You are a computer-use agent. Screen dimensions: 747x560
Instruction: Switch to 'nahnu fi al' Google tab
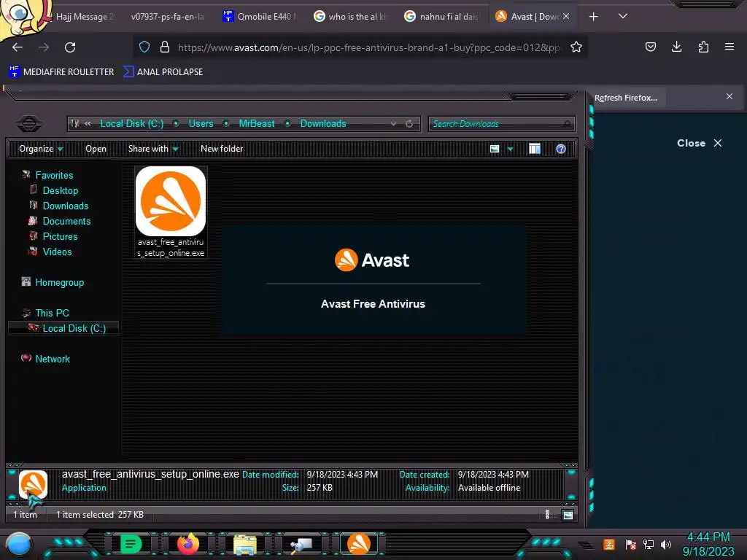tap(441, 17)
